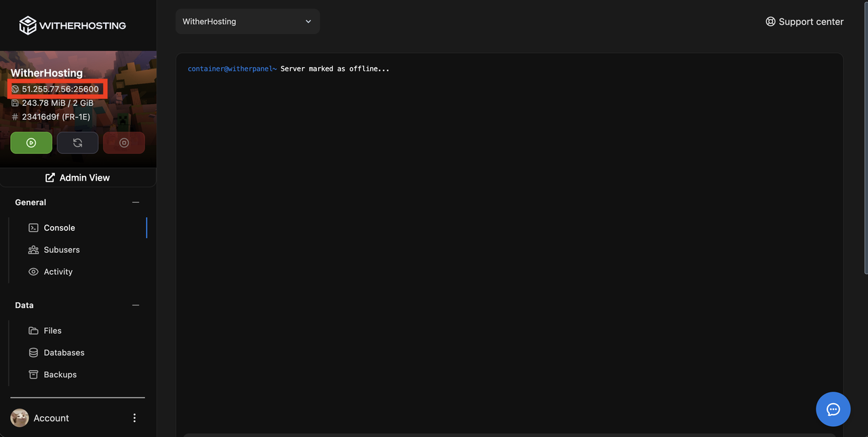868x437 pixels.
Task: Click the Subusers people icon
Action: point(33,250)
